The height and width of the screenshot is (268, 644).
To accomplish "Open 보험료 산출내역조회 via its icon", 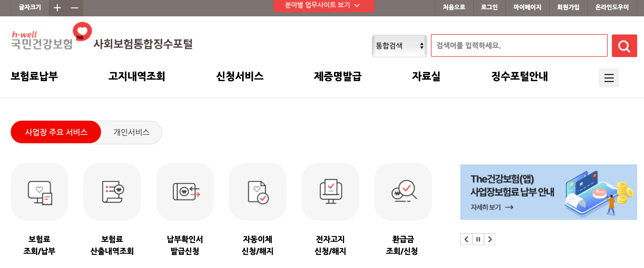I will 112,192.
